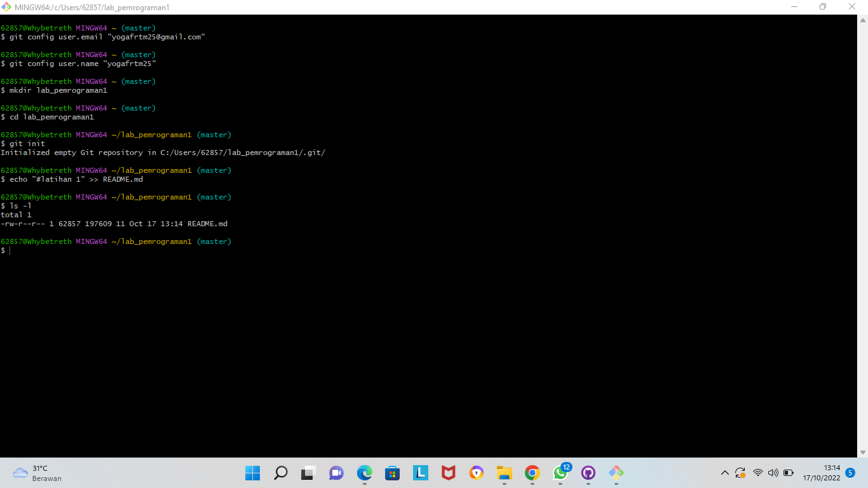
Task: Launch McAfee from the taskbar
Action: coord(448,473)
